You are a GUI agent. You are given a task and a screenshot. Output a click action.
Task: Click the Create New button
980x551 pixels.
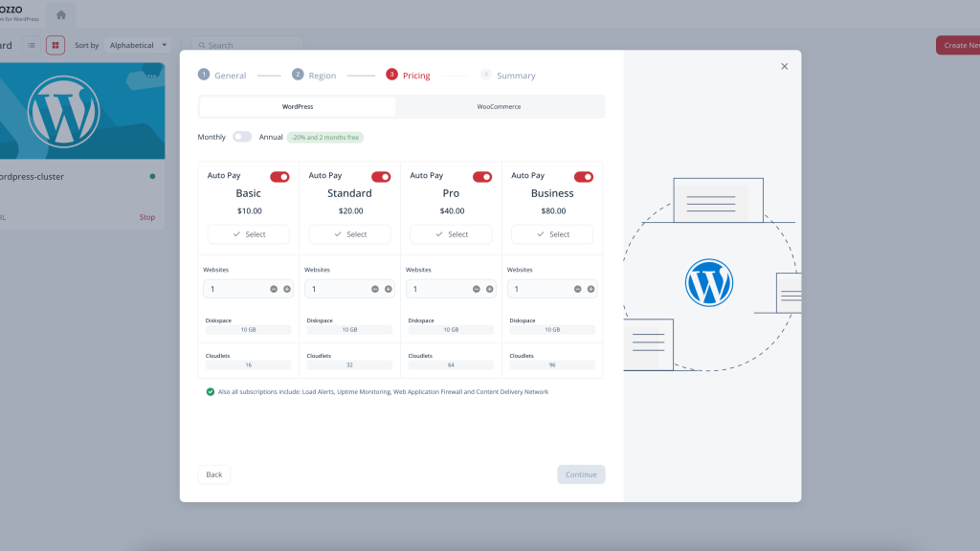[957, 45]
